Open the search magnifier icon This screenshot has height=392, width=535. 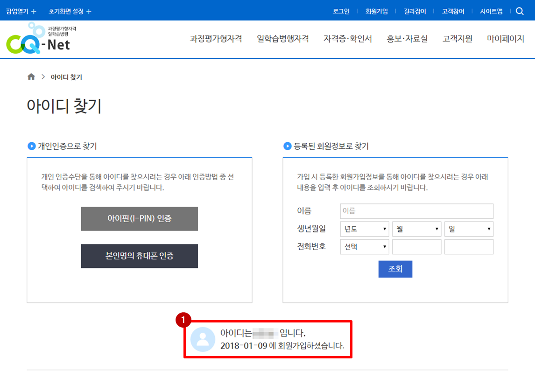pyautogui.click(x=520, y=11)
